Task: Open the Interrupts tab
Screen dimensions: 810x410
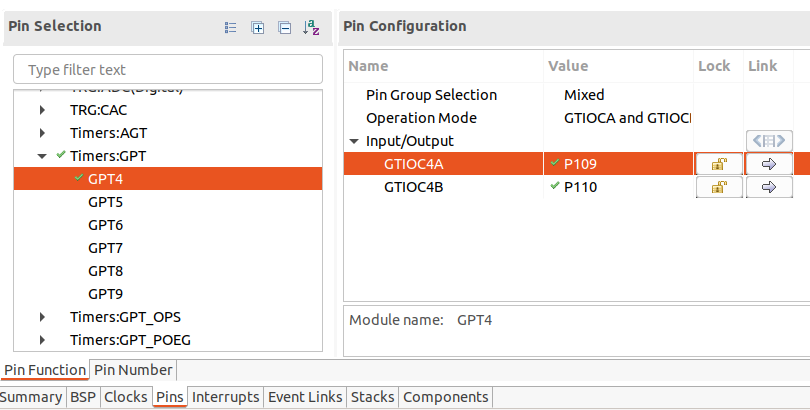Action: coord(225,397)
